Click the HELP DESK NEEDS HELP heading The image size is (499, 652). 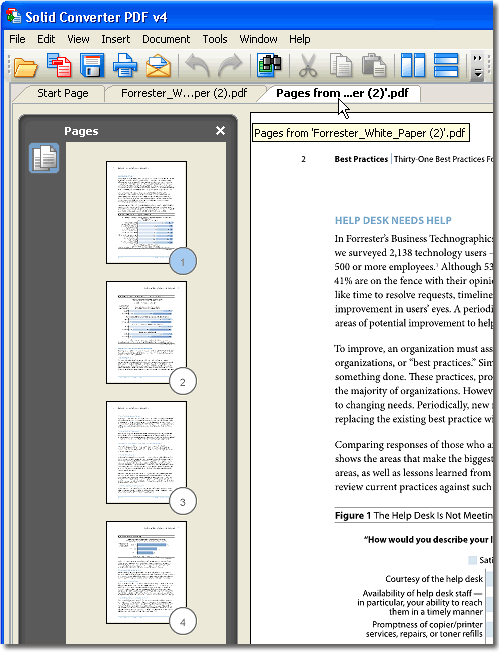[x=393, y=220]
